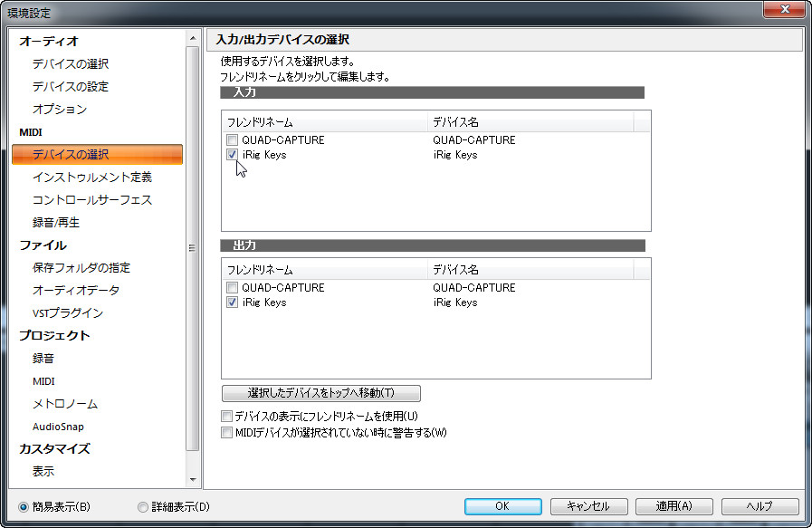Screen dimensions: 812x528
Task: Click QUAD-CAPTURE device name in 入力 list
Action: tap(473, 139)
